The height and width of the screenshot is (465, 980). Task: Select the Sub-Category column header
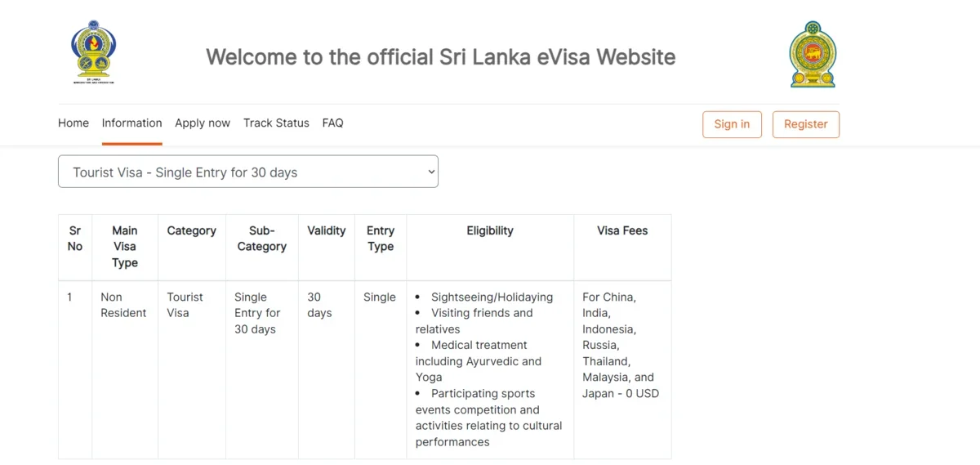point(261,239)
